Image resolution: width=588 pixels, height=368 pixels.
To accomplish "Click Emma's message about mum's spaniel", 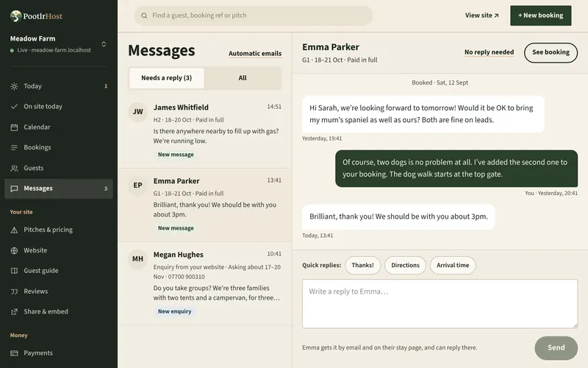I will coord(423,114).
